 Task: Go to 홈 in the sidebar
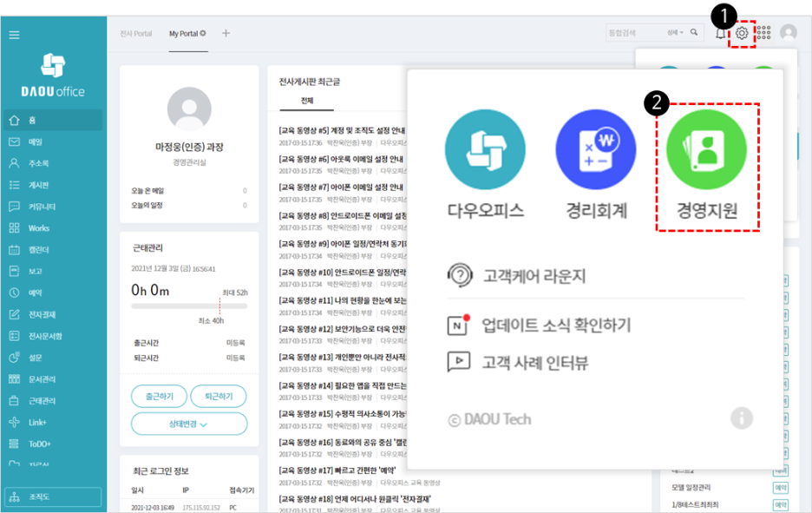pos(53,120)
